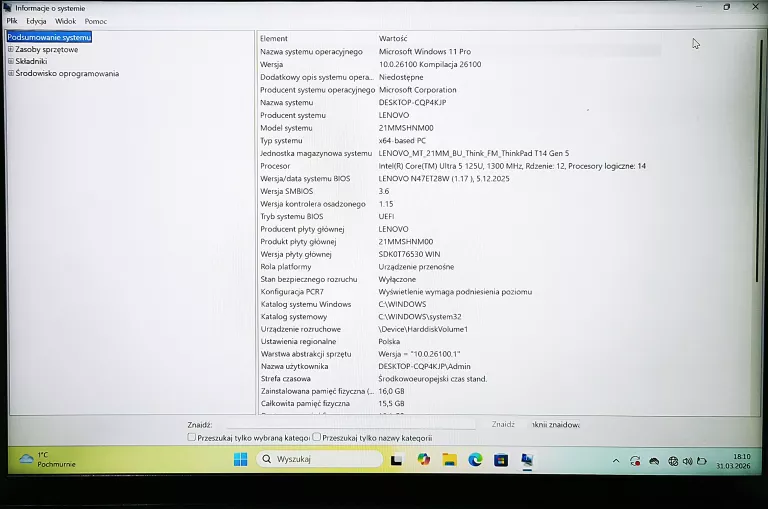Image resolution: width=768 pixels, height=509 pixels.
Task: Click the cloud-shaped tray icon
Action: point(654,461)
